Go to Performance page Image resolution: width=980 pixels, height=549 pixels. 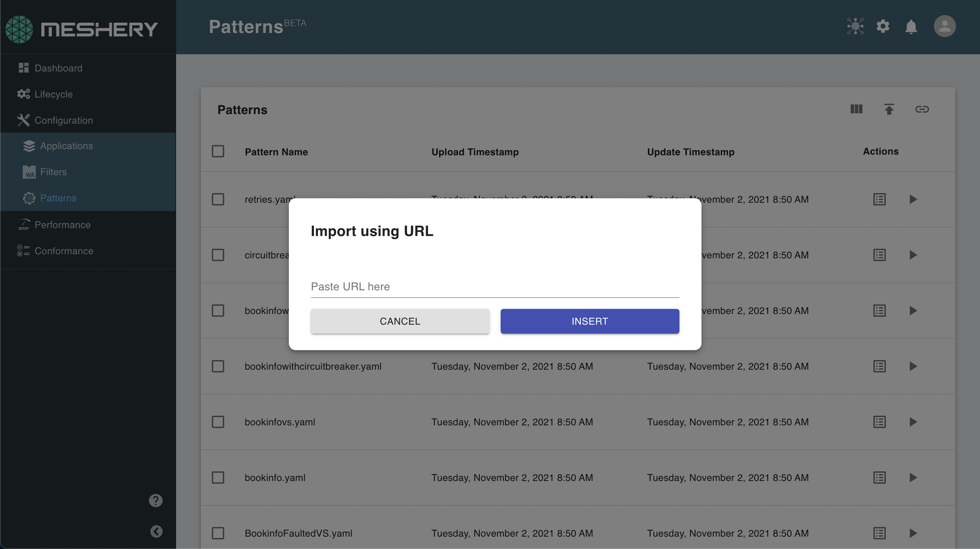62,225
